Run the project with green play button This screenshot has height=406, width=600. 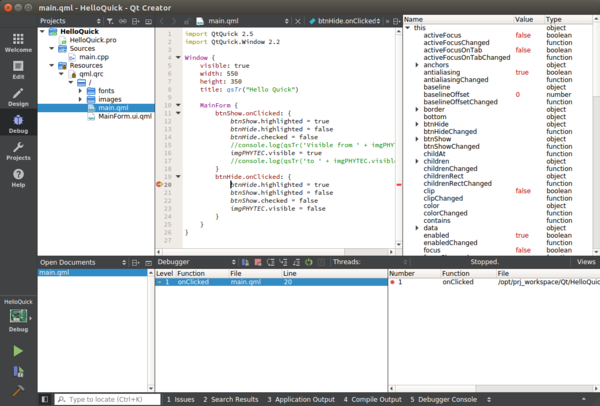coord(18,351)
